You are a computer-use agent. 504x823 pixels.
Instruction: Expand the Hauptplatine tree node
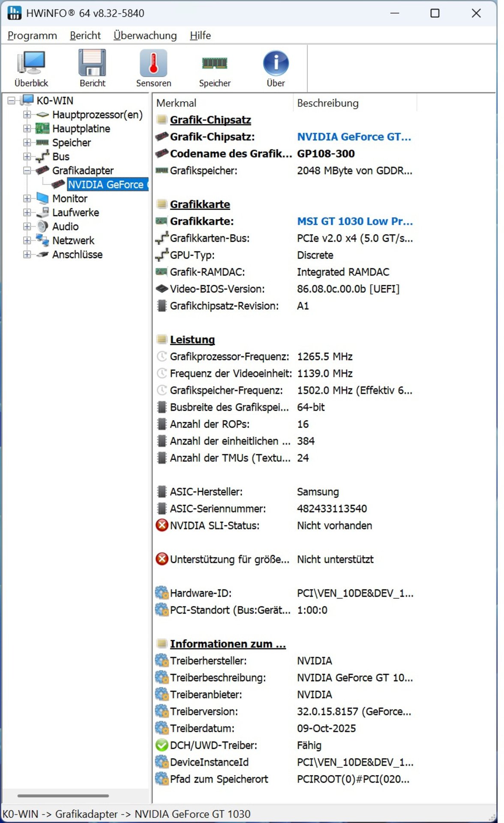click(27, 129)
